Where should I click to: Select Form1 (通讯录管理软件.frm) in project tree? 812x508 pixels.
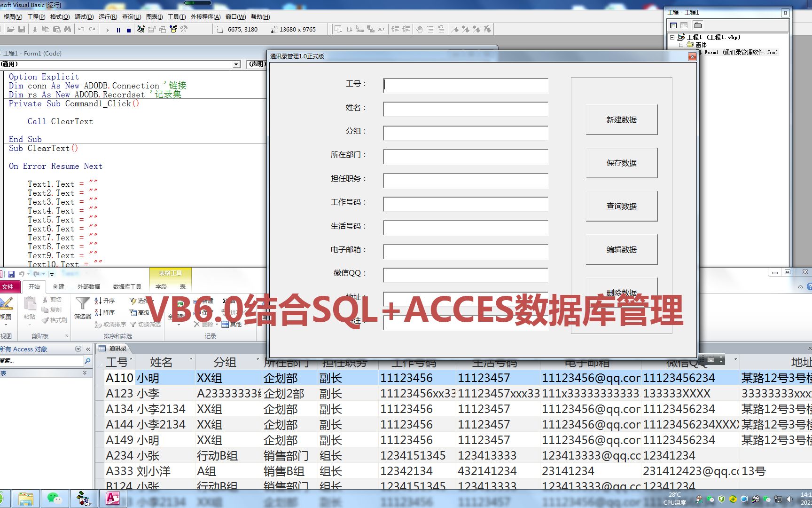pyautogui.click(x=741, y=52)
